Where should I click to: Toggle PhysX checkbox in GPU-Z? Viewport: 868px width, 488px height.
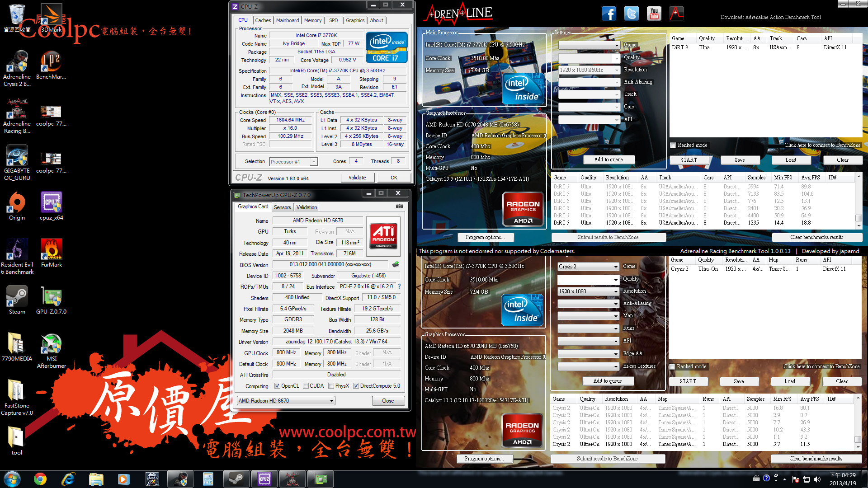331,386
